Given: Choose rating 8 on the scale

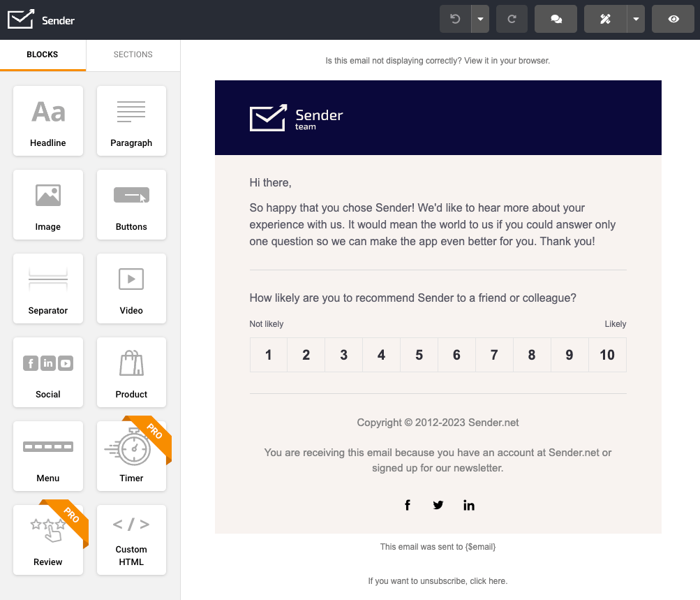Looking at the screenshot, I should [532, 355].
